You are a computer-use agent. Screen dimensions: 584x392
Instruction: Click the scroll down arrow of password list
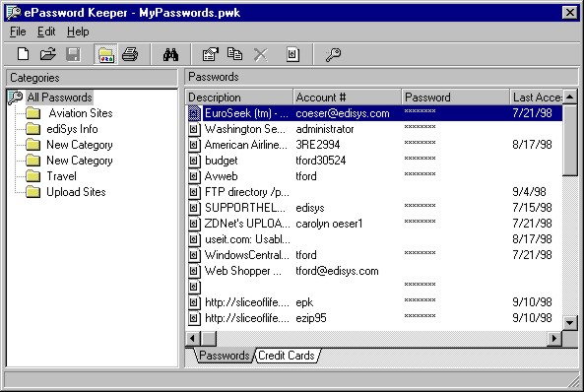tap(570, 323)
